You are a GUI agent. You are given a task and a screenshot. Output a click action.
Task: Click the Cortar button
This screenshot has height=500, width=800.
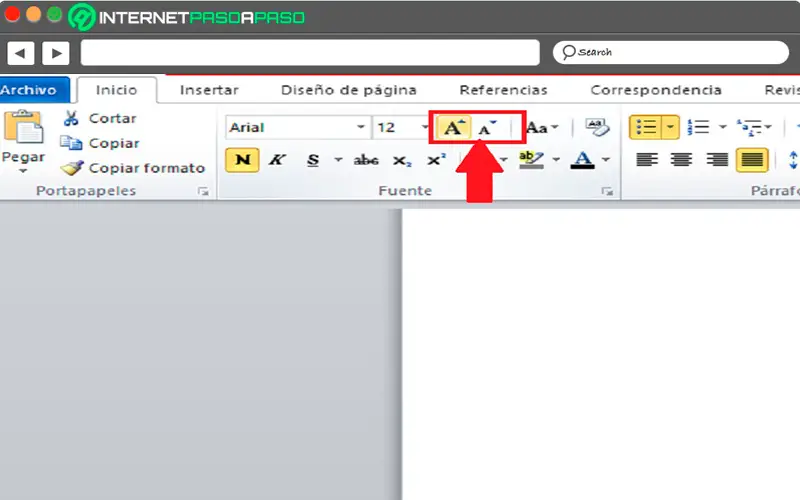tap(100, 118)
